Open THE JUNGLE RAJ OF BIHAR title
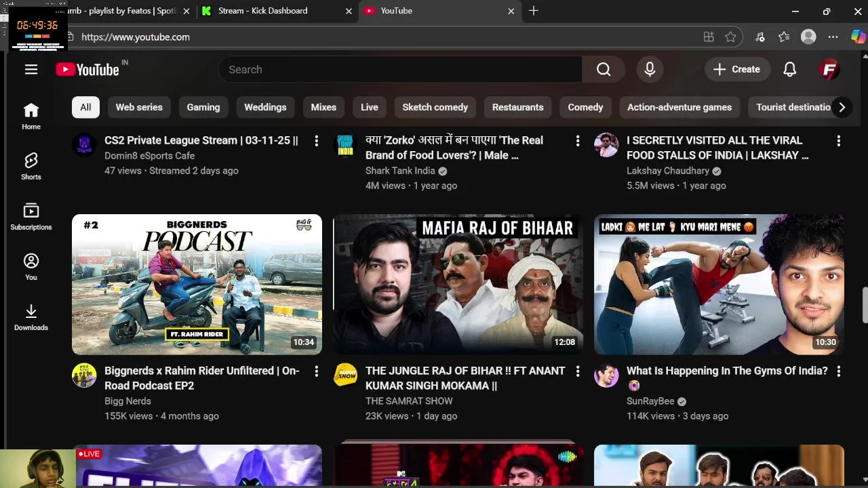This screenshot has width=868, height=488. coord(465,378)
